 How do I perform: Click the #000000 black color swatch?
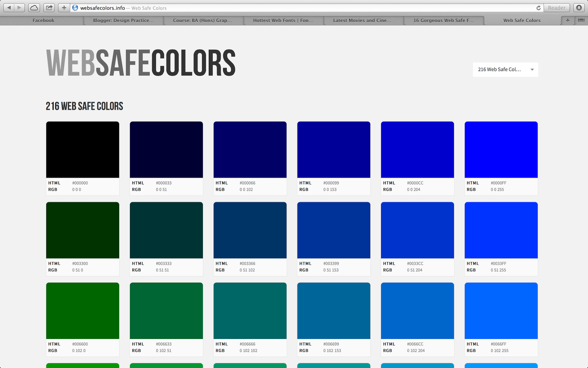tap(82, 149)
